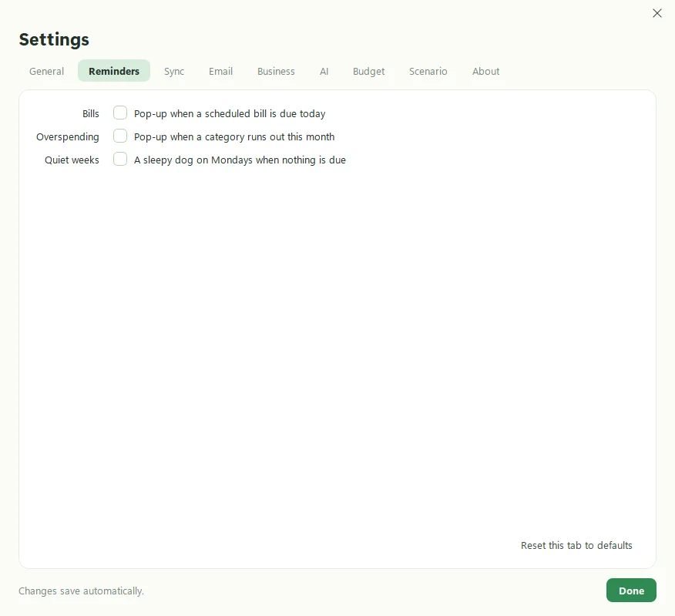
Task: Toggle the Overspending pop-up checkbox
Action: pyautogui.click(x=120, y=136)
